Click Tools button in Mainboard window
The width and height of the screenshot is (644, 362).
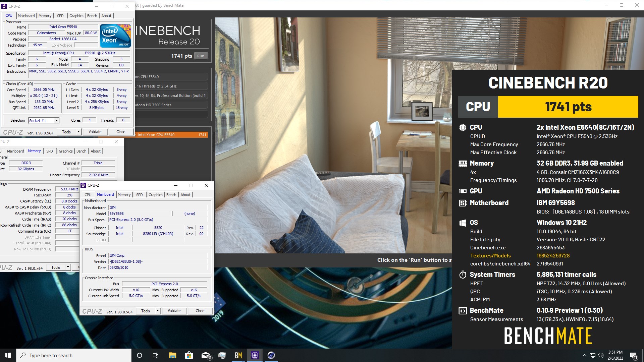pyautogui.click(x=146, y=311)
